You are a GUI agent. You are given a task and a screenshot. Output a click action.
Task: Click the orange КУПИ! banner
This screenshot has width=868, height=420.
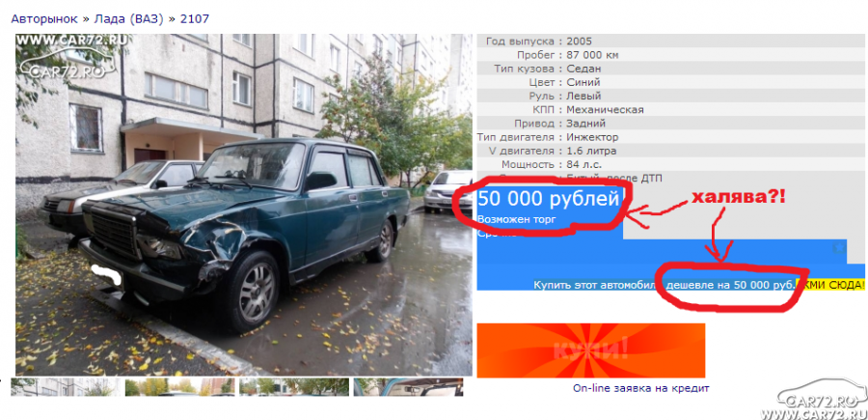590,350
